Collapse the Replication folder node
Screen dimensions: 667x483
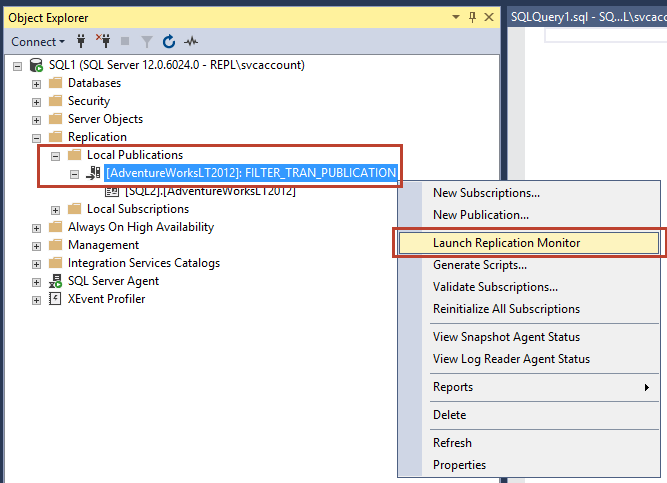coord(37,137)
